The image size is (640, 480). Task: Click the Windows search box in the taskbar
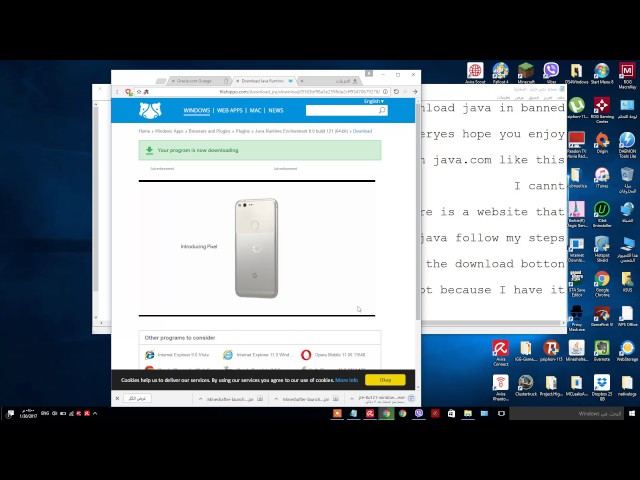567,413
